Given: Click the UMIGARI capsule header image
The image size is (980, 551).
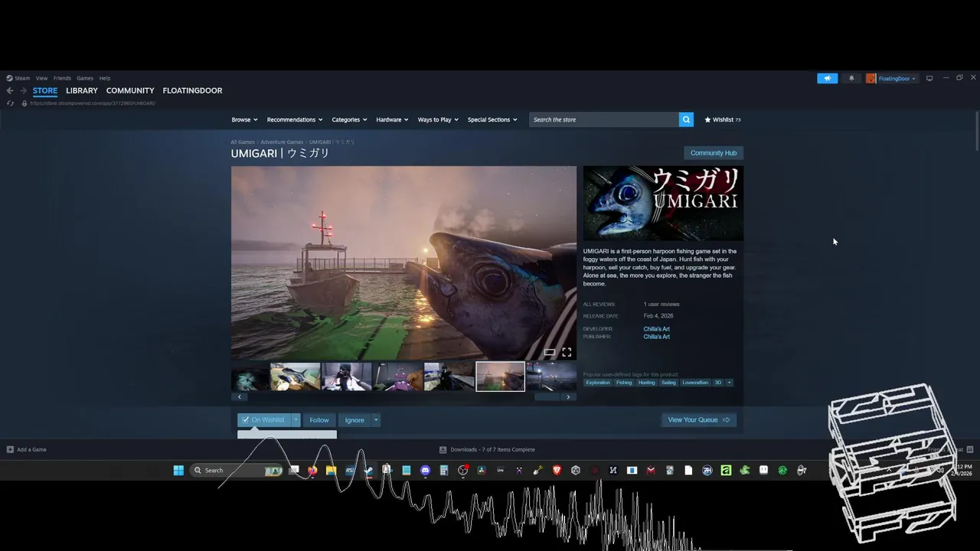Looking at the screenshot, I should click(663, 204).
